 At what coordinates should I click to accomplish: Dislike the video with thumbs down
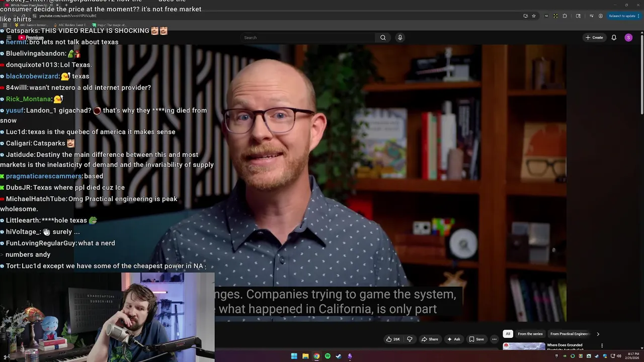[x=410, y=339]
